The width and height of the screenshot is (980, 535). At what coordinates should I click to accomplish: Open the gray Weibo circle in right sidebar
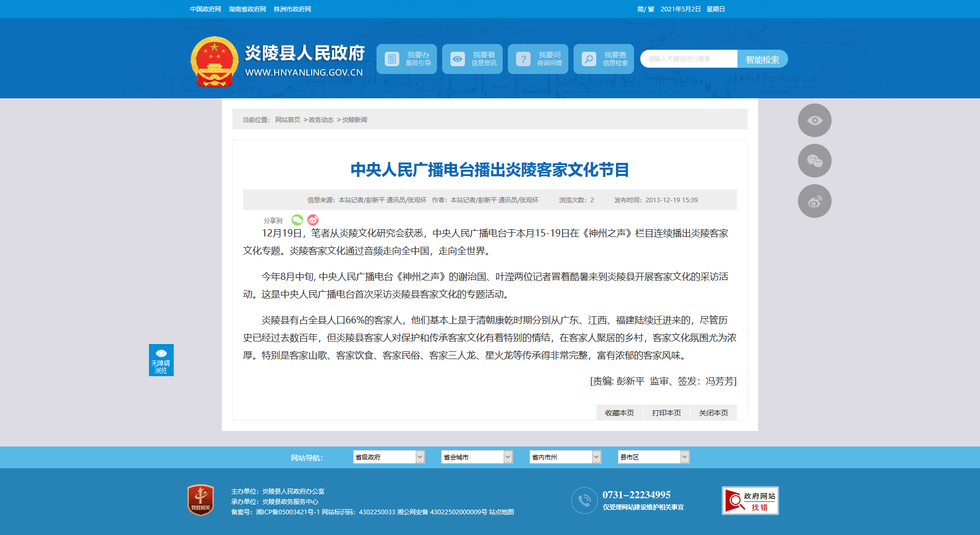coord(815,201)
